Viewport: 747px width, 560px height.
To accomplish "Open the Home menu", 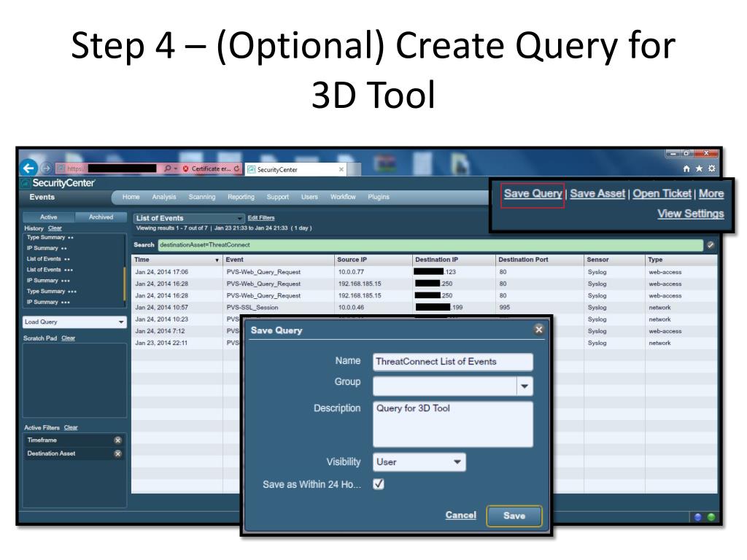I will coord(131,197).
